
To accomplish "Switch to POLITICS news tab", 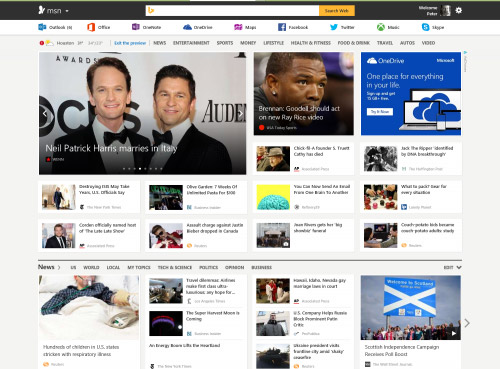I will 209,267.
